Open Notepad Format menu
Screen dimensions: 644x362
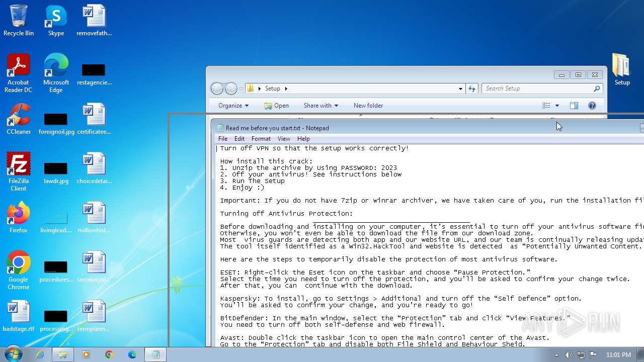[261, 139]
